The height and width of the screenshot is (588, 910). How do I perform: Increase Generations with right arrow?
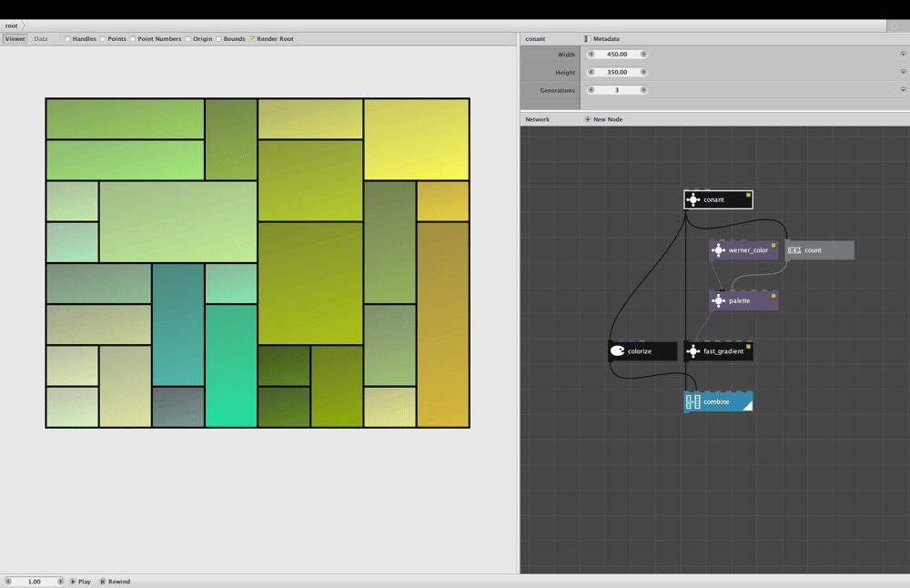pos(643,90)
